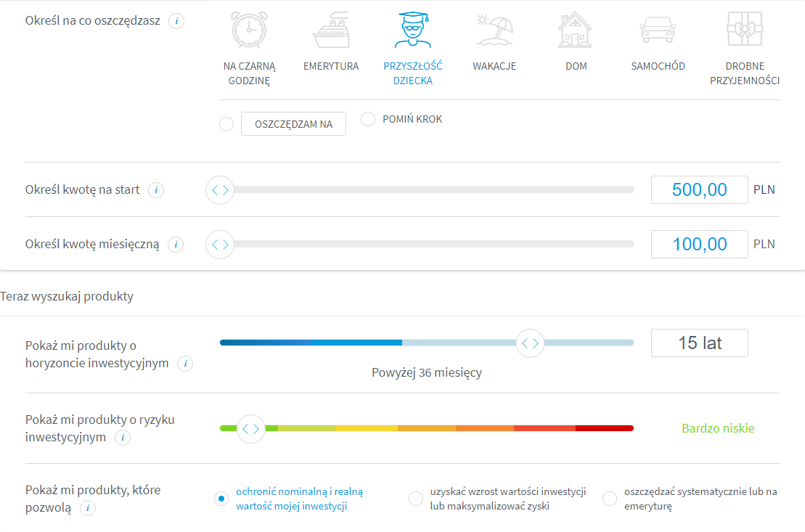This screenshot has width=805, height=532.
Task: Show info for 'produkty, które pozwolą'
Action: click(88, 508)
